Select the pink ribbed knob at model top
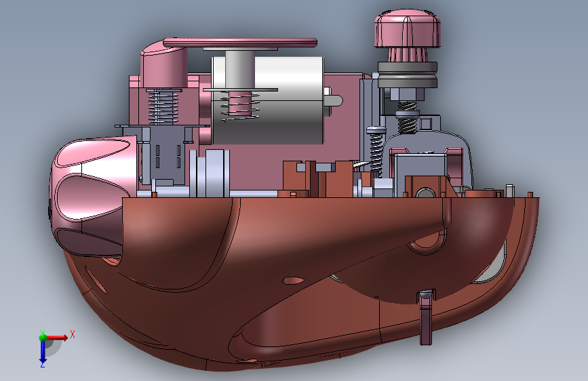The height and width of the screenshot is (381, 588). (407, 29)
